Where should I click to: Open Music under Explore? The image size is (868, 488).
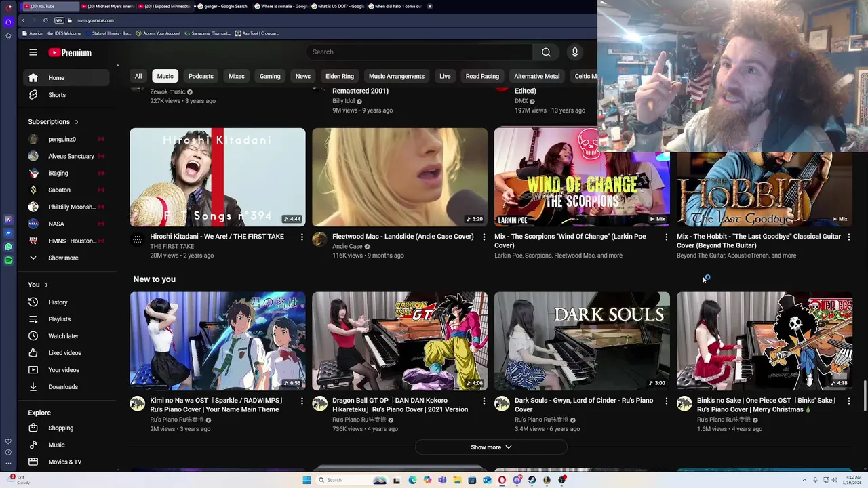(x=66, y=445)
